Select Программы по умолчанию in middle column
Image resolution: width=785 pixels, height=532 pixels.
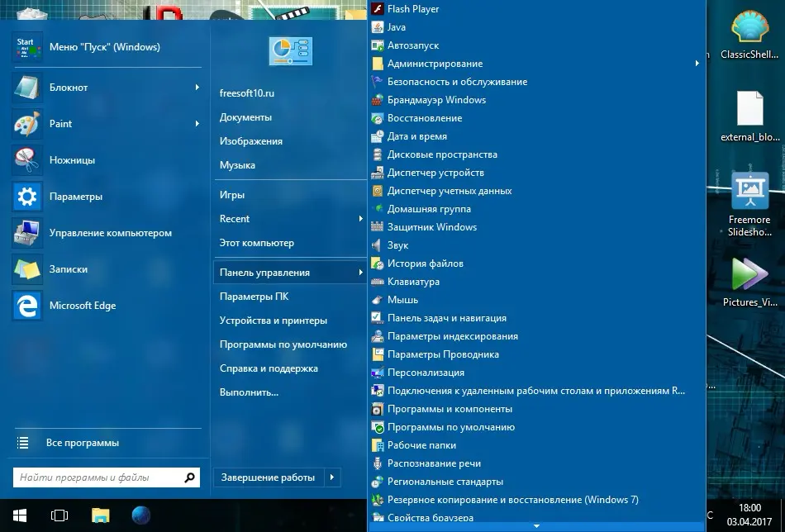coord(283,344)
